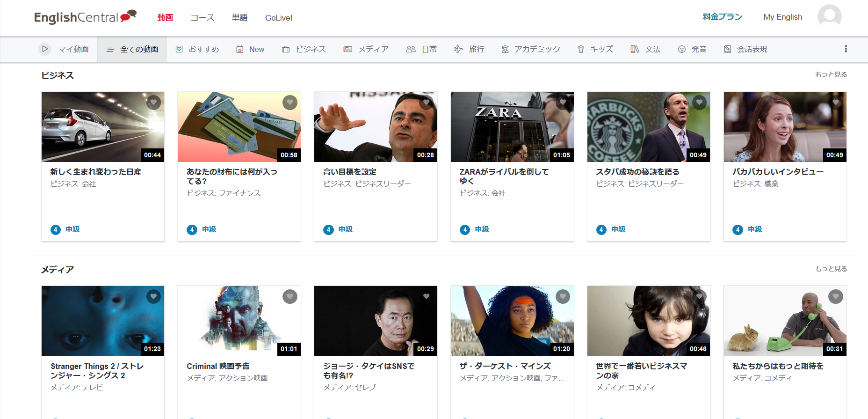Go to My English
Image resolution: width=868 pixels, height=419 pixels.
(x=782, y=17)
